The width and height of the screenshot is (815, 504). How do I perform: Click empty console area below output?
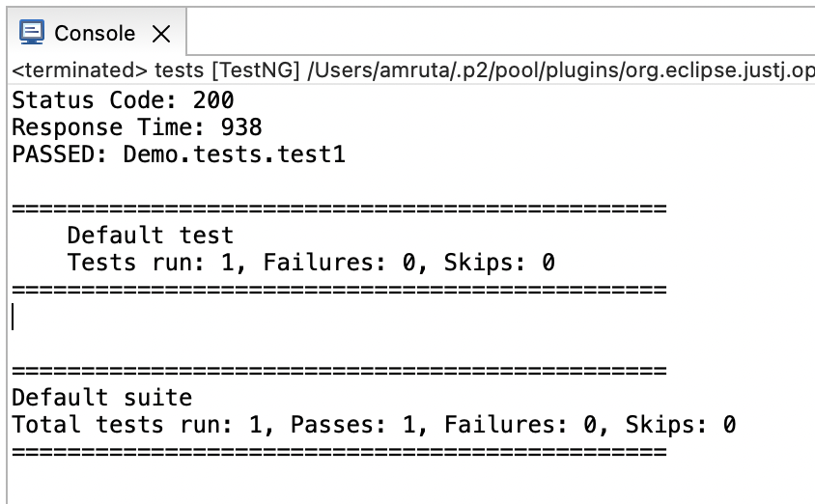pyautogui.click(x=386, y=483)
